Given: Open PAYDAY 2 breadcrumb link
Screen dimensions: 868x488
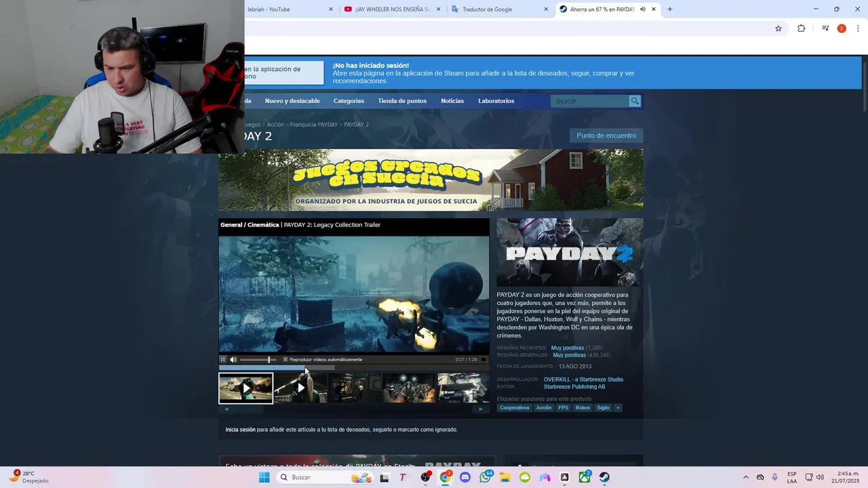Looking at the screenshot, I should click(x=356, y=125).
